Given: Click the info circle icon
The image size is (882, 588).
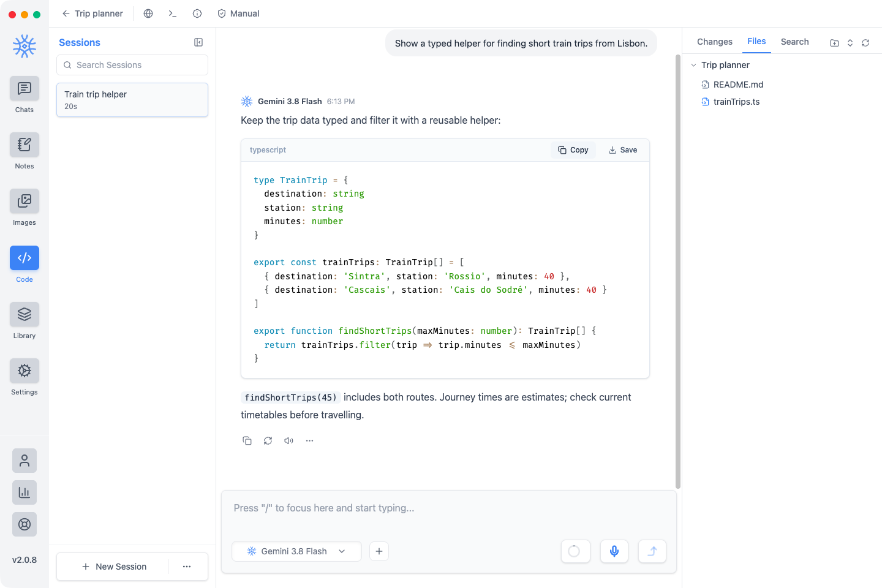Looking at the screenshot, I should click(197, 13).
